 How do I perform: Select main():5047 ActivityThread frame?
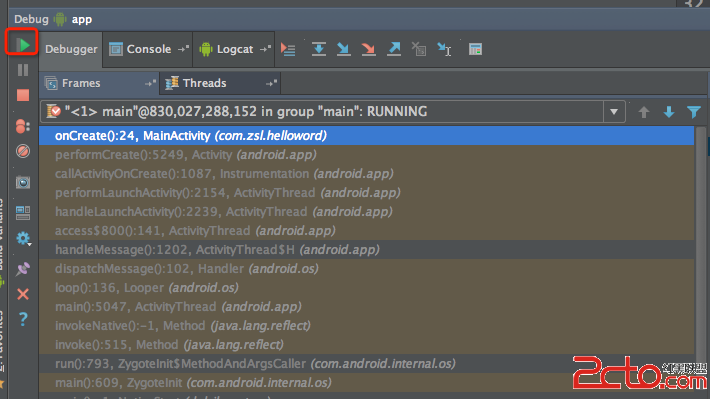point(366,307)
